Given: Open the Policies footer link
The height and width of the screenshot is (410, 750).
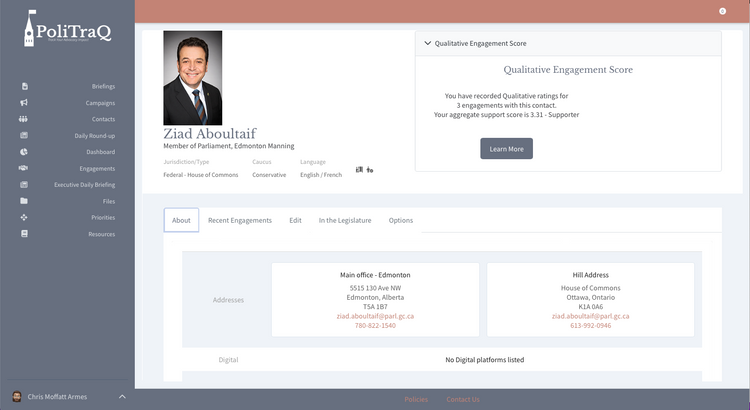Looking at the screenshot, I should pos(416,400).
